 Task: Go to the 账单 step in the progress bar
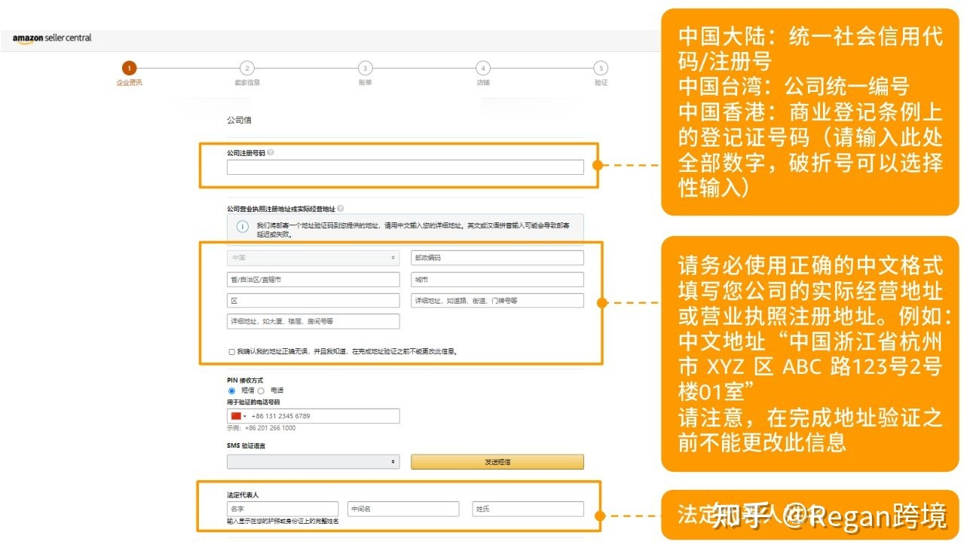(365, 67)
